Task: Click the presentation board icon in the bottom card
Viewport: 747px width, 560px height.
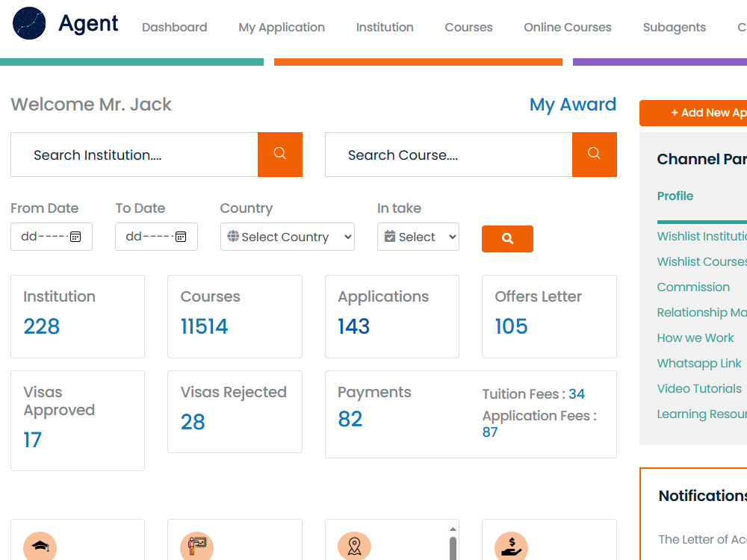Action: (196, 547)
